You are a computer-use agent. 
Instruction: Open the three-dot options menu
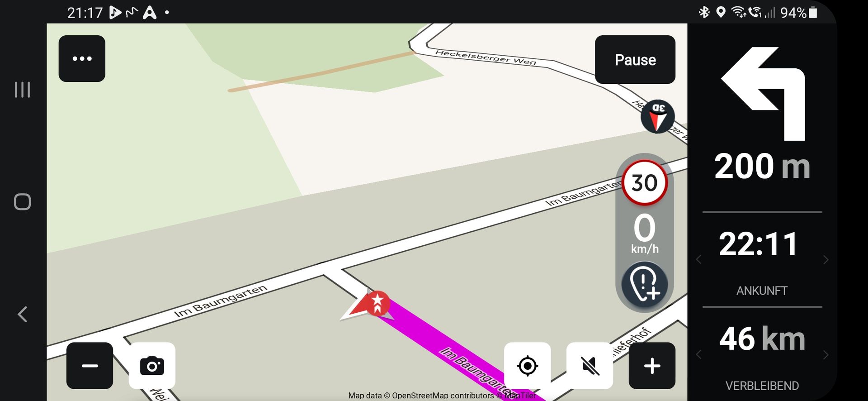click(x=82, y=59)
